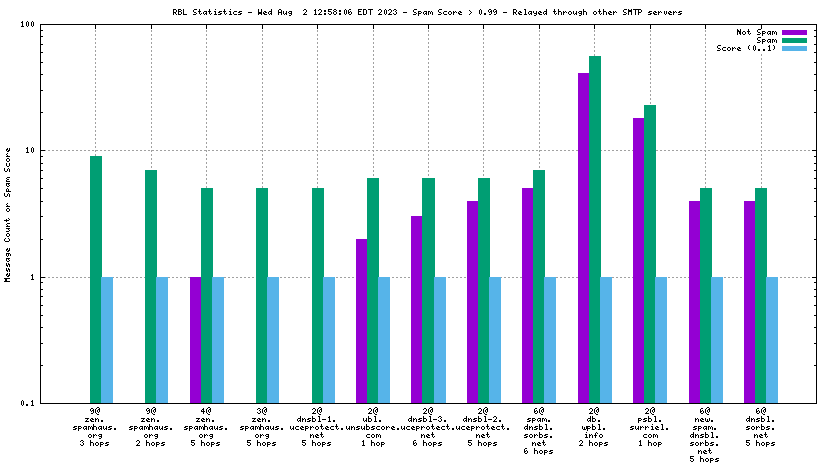Click the purple bar for dnsbl-3.uceprotect.net

[x=417, y=309]
